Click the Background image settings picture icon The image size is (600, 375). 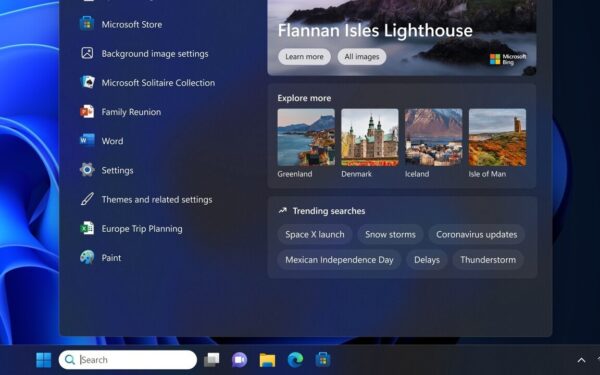click(87, 53)
